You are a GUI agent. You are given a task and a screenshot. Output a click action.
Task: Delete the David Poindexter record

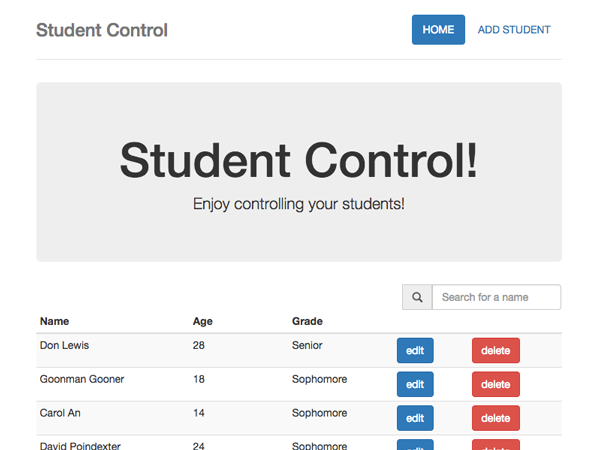pos(496,445)
